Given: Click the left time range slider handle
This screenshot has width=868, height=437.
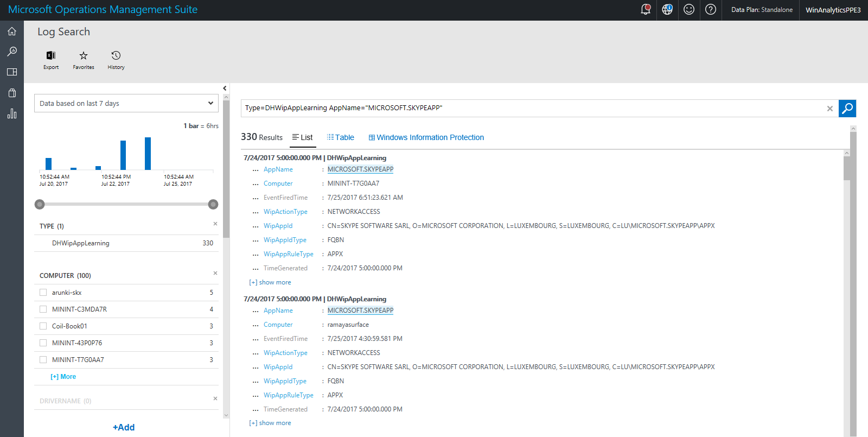Looking at the screenshot, I should [39, 204].
